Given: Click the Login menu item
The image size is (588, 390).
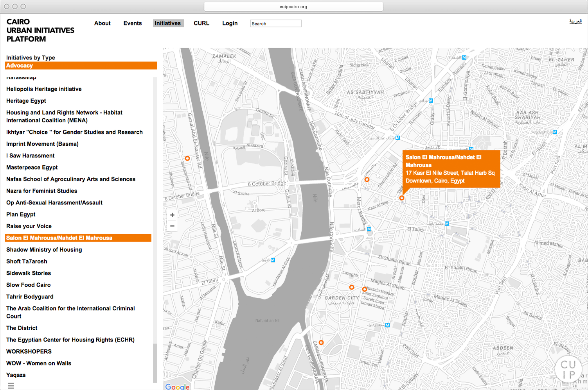Looking at the screenshot, I should click(230, 23).
